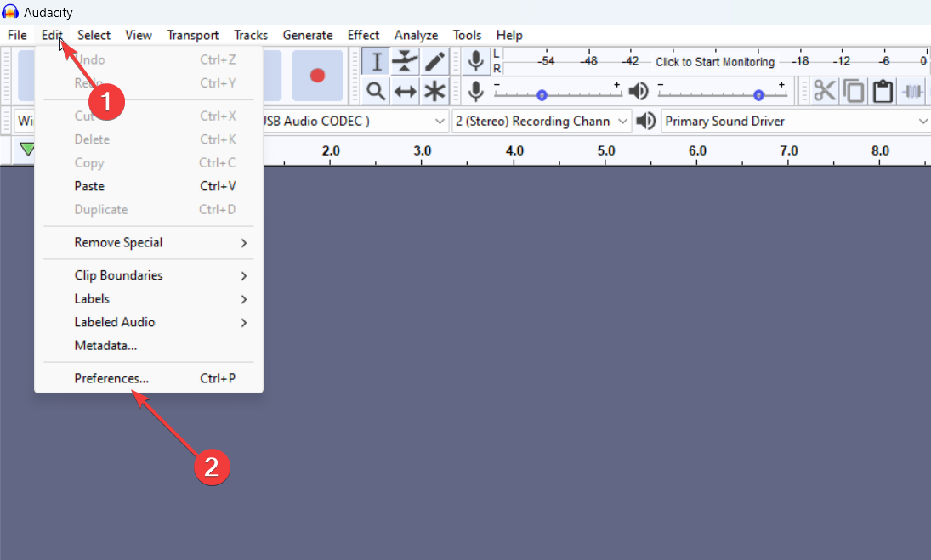
Task: Click the speaker icon beside Primary Sound Driver
Action: tap(645, 121)
